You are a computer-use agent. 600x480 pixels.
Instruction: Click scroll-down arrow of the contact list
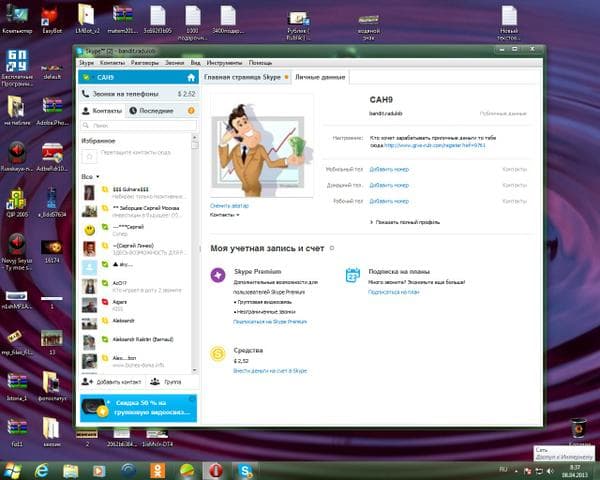[x=195, y=370]
